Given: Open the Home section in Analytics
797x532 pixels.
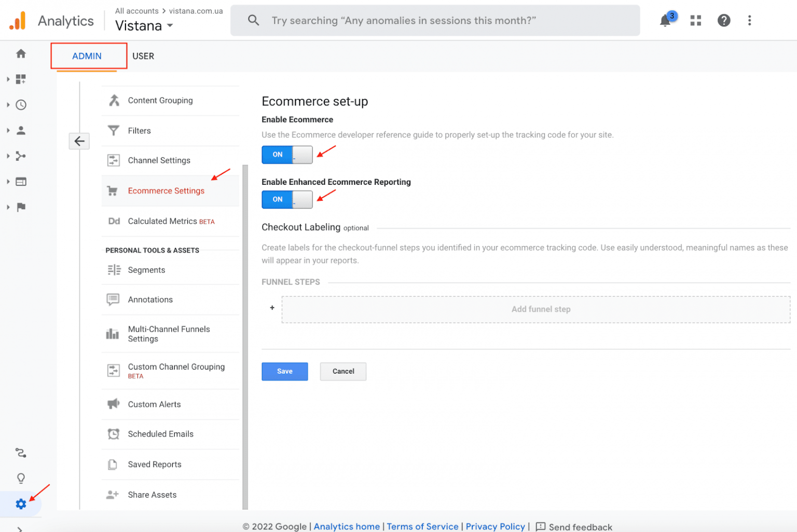Looking at the screenshot, I should [21, 53].
